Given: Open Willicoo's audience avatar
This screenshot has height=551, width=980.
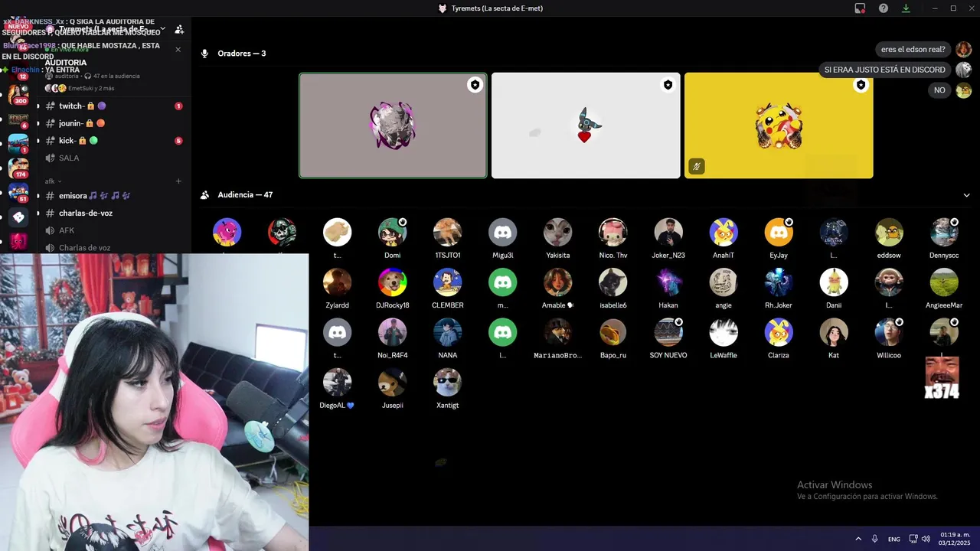Looking at the screenshot, I should 889,333.
